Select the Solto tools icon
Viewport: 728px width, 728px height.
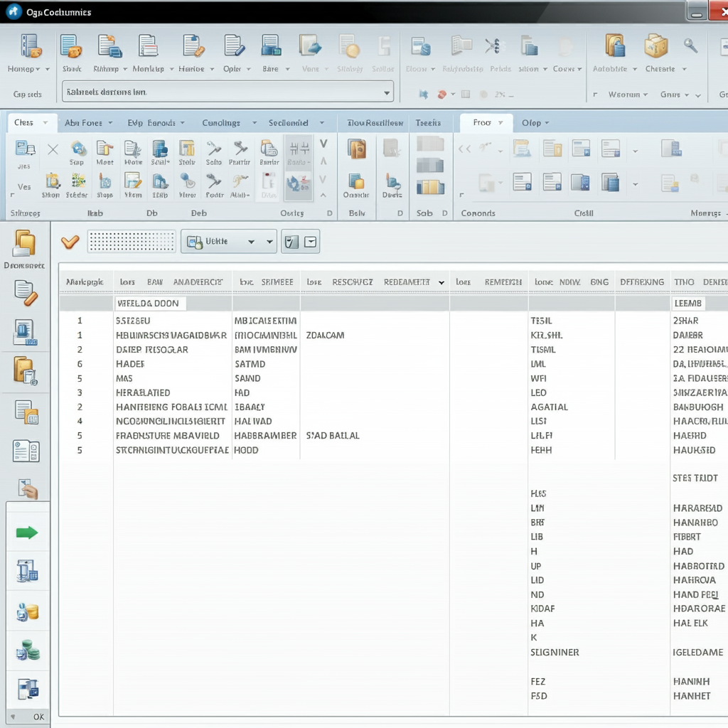click(x=213, y=149)
